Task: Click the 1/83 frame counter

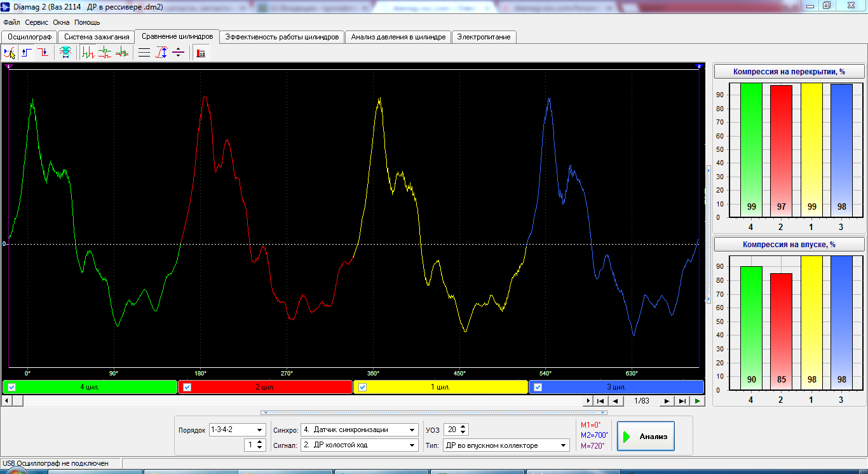Action: (641, 401)
